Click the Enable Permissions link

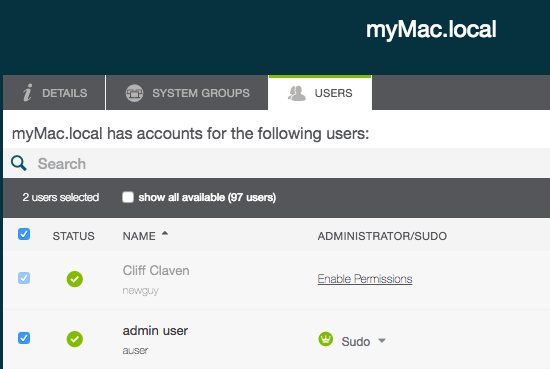coord(365,279)
